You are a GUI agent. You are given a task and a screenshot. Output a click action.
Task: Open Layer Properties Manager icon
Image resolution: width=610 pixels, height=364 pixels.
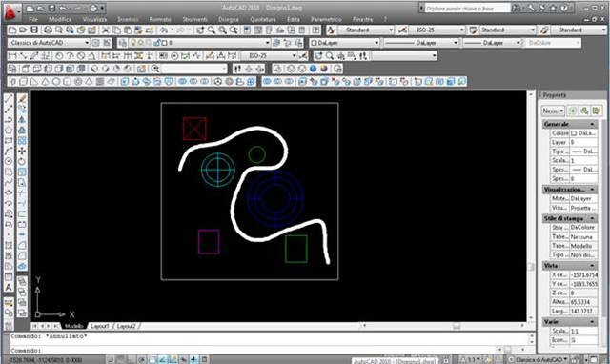point(123,43)
